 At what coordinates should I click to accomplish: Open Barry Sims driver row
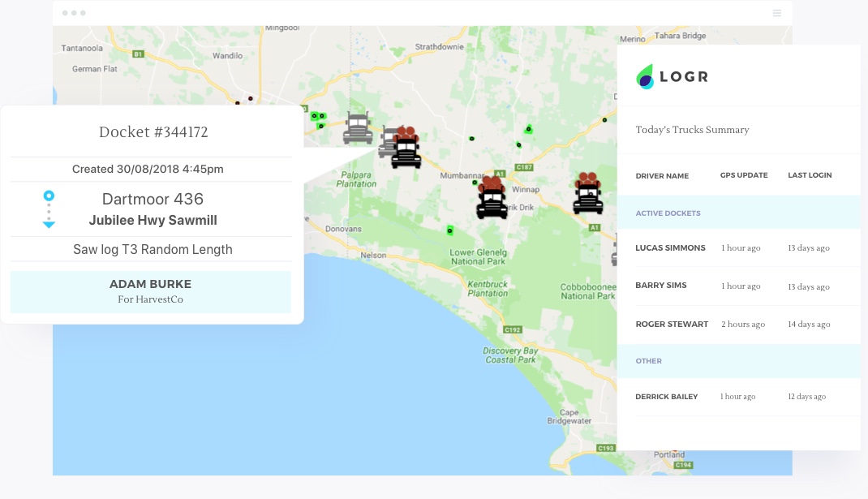(738, 286)
